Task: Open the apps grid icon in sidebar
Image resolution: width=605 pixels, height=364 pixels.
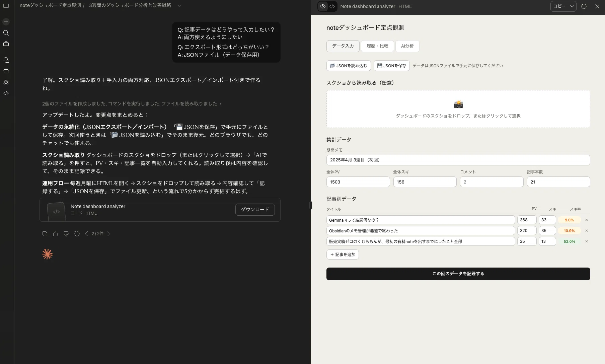Action: (6, 82)
